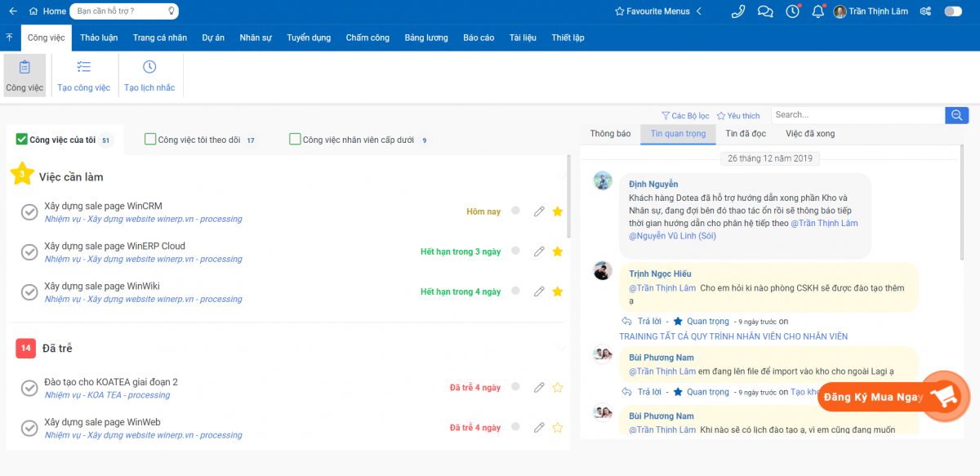The width and height of the screenshot is (980, 476).
Task: Uncheck Công việc của tôi checkbox
Action: (22, 140)
